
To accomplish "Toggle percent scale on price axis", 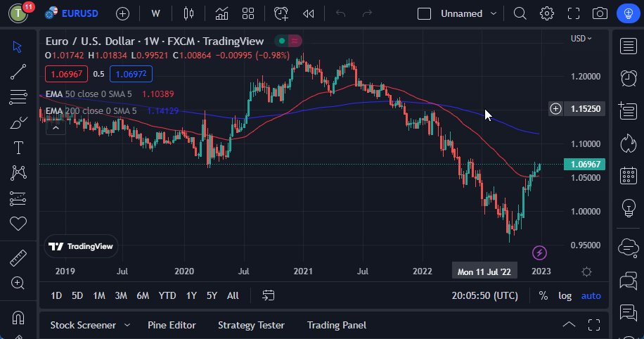I will 543,295.
